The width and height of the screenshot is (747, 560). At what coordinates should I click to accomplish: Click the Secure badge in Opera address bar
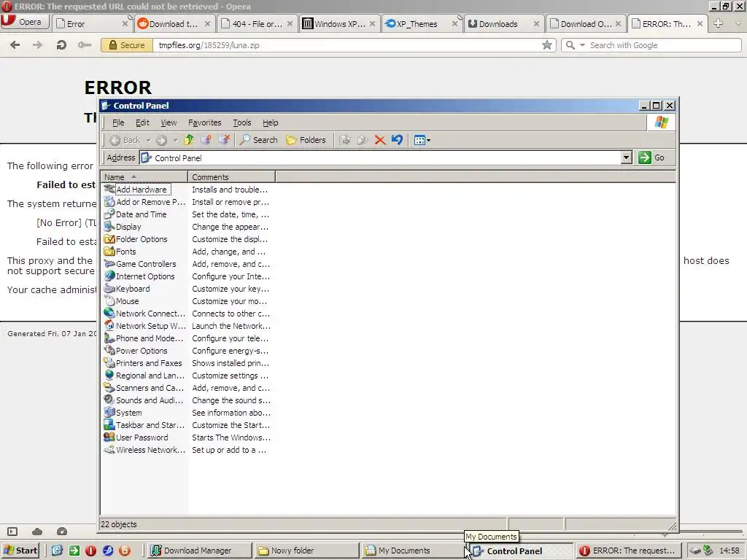coord(127,44)
